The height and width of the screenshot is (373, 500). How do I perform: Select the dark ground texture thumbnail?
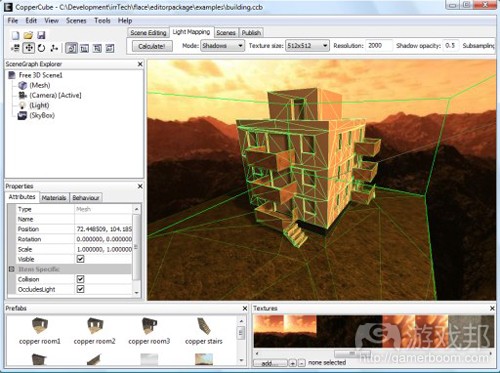[349, 331]
